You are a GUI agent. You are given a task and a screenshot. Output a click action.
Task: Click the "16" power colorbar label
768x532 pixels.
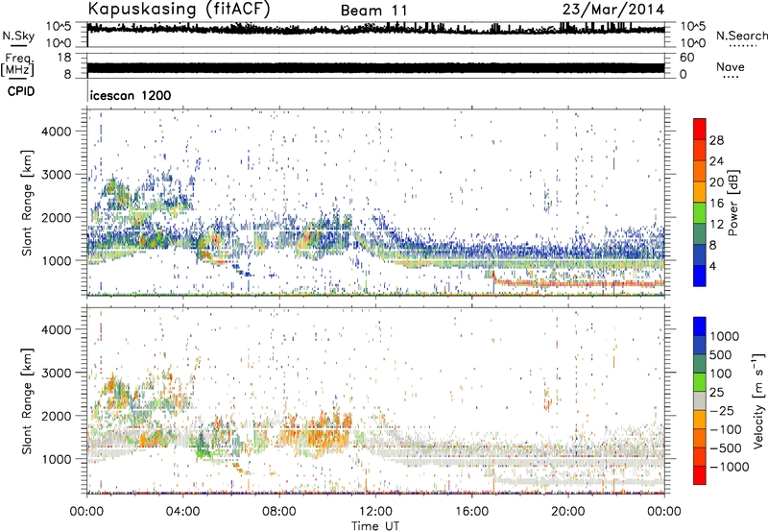[x=716, y=204]
